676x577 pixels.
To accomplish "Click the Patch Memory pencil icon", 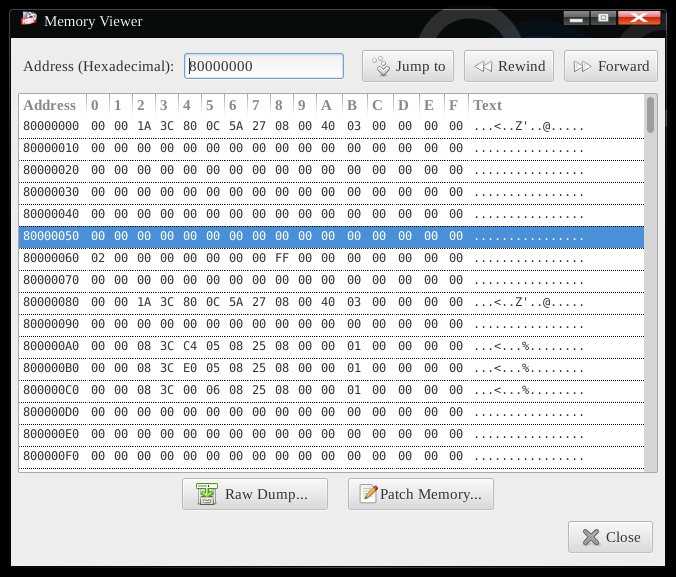I will 368,494.
